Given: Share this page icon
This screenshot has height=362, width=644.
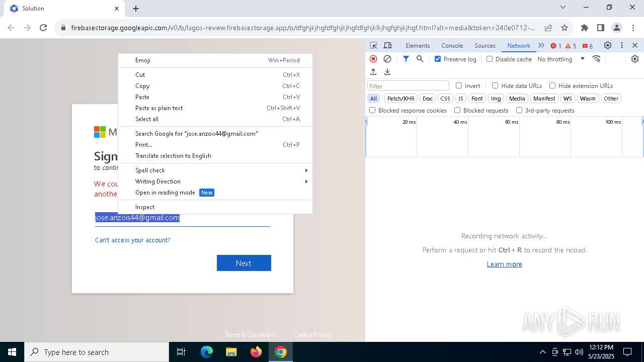Looking at the screenshot, I should click(548, 28).
